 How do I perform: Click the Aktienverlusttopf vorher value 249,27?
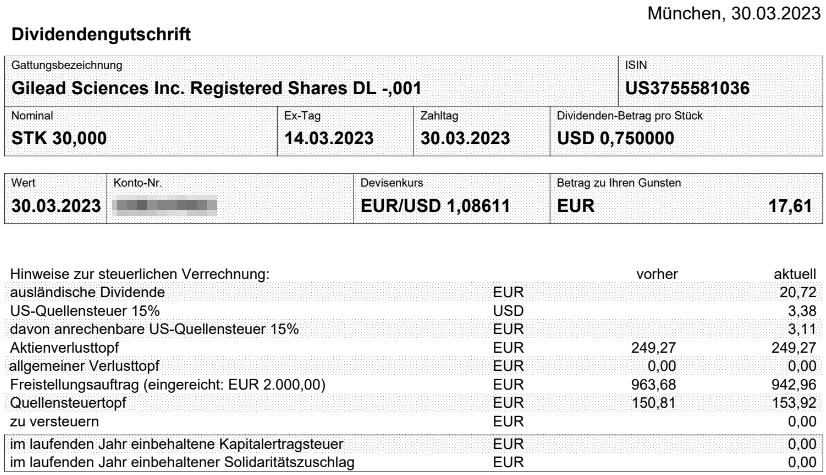pos(653,348)
